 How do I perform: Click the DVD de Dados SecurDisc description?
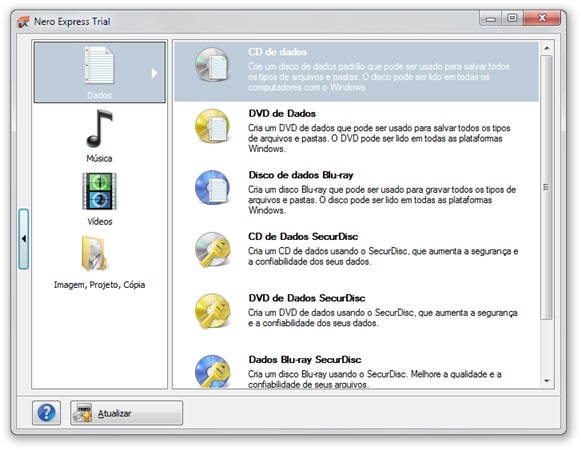tap(383, 318)
